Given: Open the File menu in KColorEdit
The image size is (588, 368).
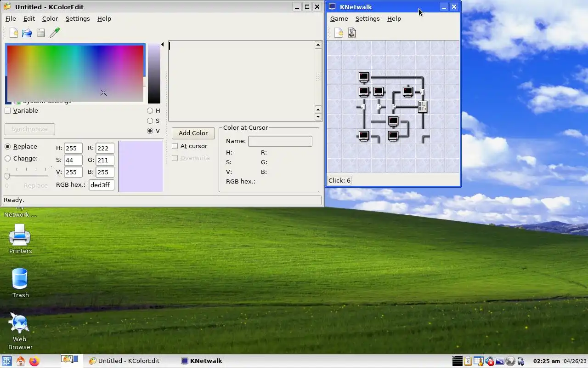Looking at the screenshot, I should (x=11, y=19).
